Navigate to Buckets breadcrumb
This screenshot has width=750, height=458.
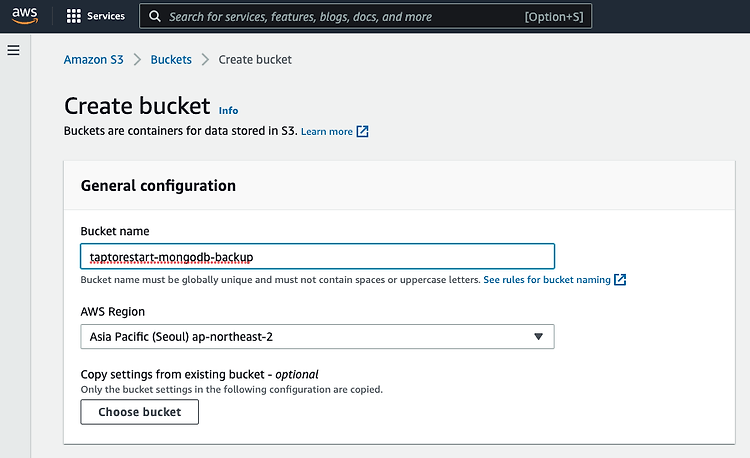point(171,60)
